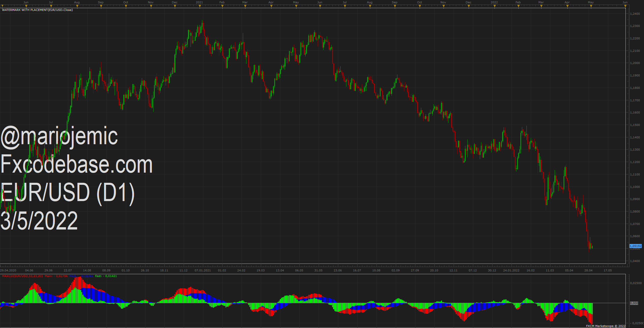Click the green Fast value of MAXCD

106,276
